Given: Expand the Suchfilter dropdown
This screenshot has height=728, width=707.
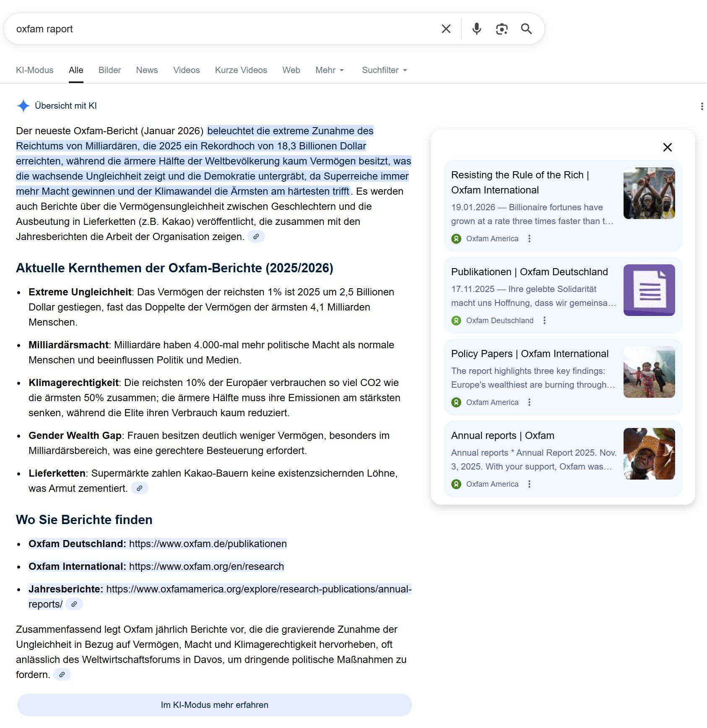Looking at the screenshot, I should point(384,70).
